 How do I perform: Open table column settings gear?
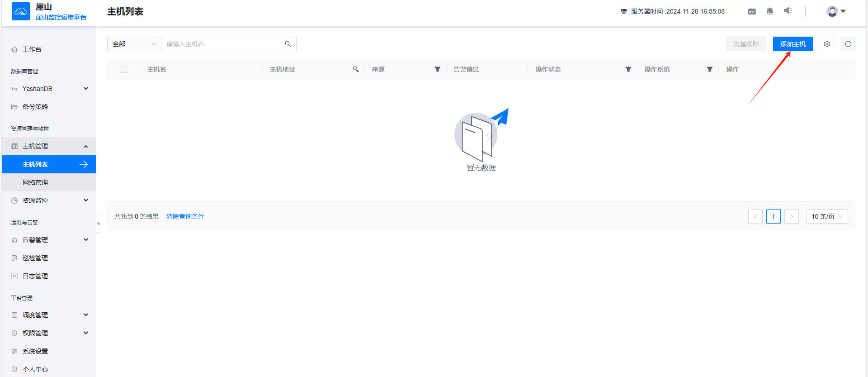(x=827, y=44)
